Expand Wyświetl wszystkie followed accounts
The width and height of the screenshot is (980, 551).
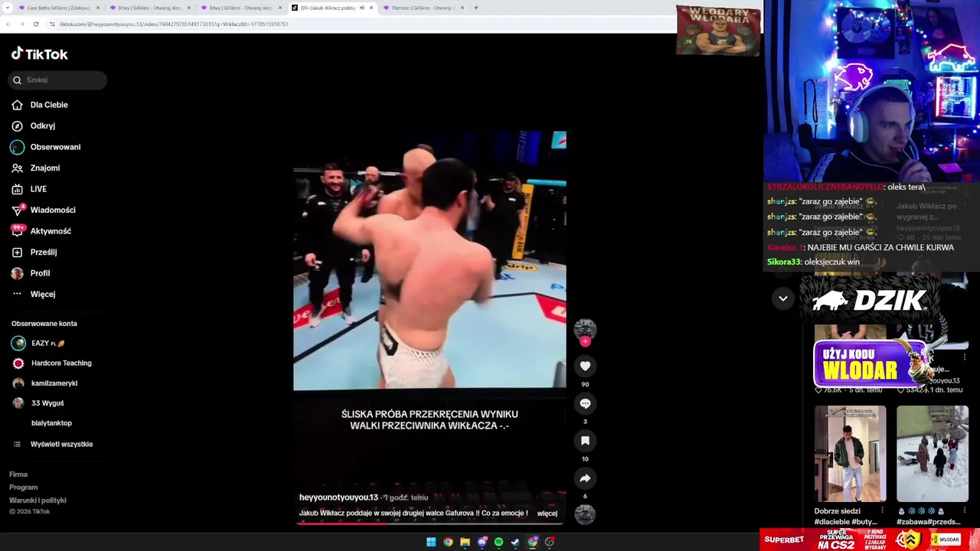[60, 444]
